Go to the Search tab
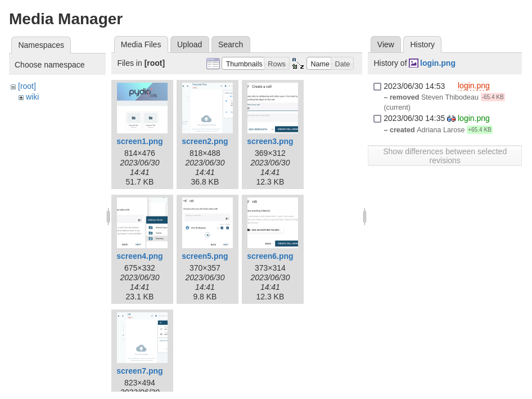Image resolution: width=532 pixels, height=399 pixels. (231, 44)
